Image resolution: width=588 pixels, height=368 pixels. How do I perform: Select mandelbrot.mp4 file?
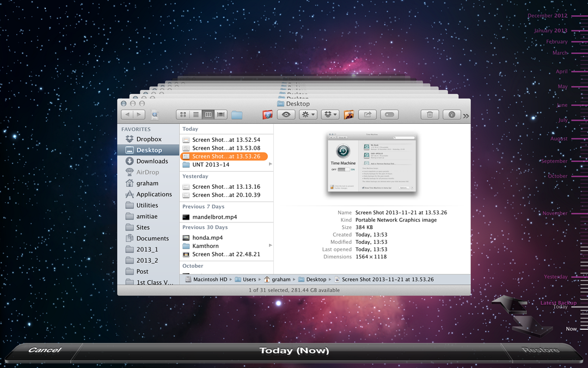[226, 217]
